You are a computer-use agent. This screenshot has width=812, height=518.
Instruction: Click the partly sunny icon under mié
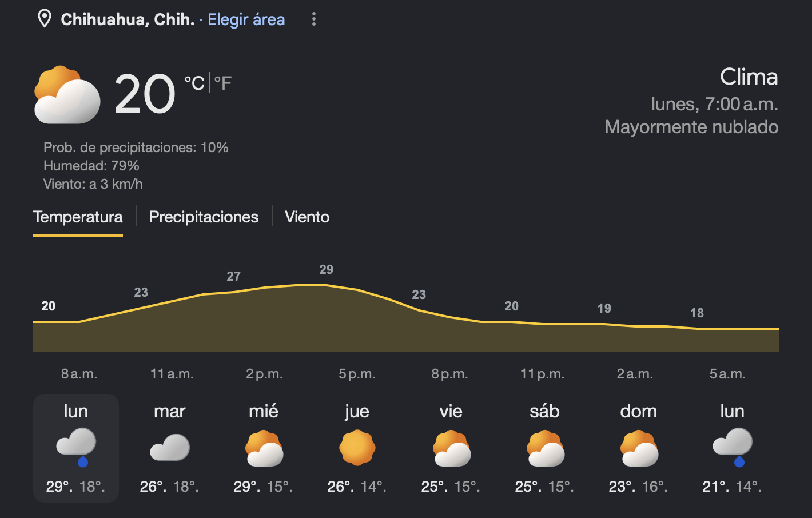click(264, 448)
